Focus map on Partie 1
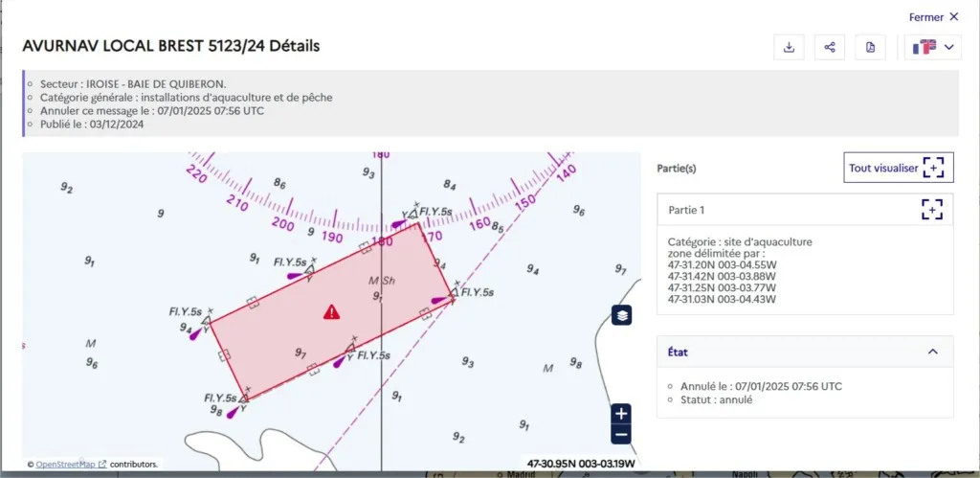The height and width of the screenshot is (478, 980). click(931, 210)
